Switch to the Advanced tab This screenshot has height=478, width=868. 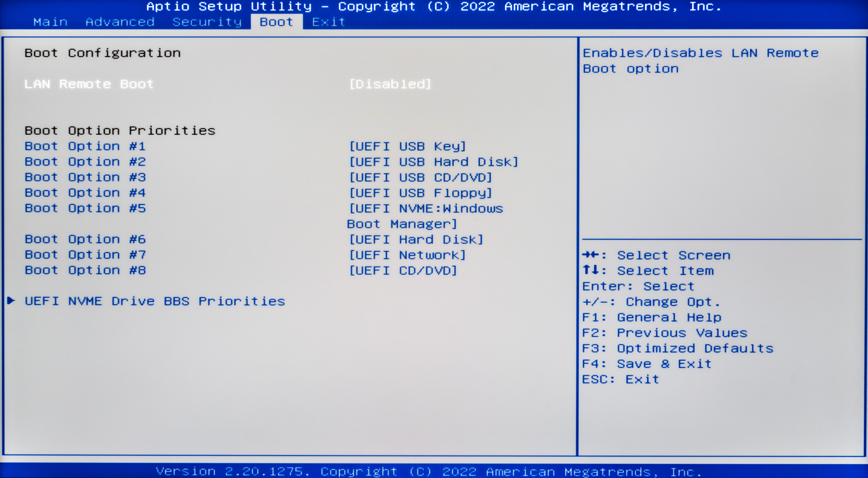120,22
